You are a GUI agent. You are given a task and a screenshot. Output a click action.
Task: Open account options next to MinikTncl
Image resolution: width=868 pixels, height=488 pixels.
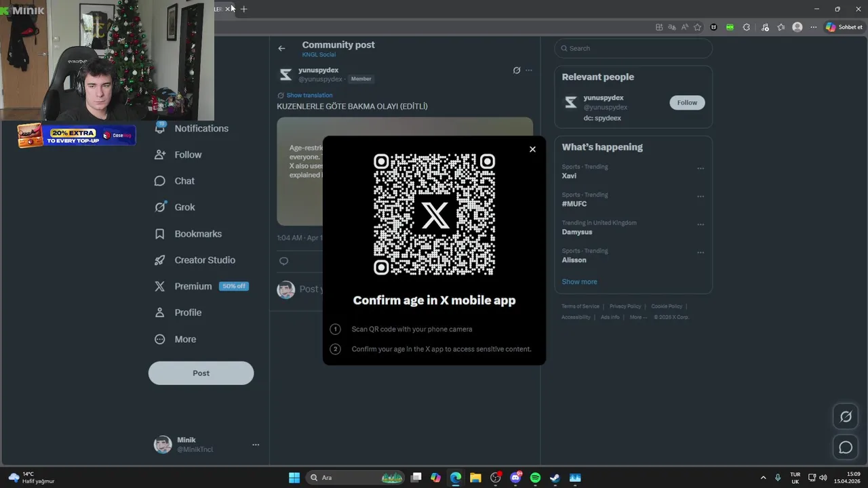(x=256, y=445)
